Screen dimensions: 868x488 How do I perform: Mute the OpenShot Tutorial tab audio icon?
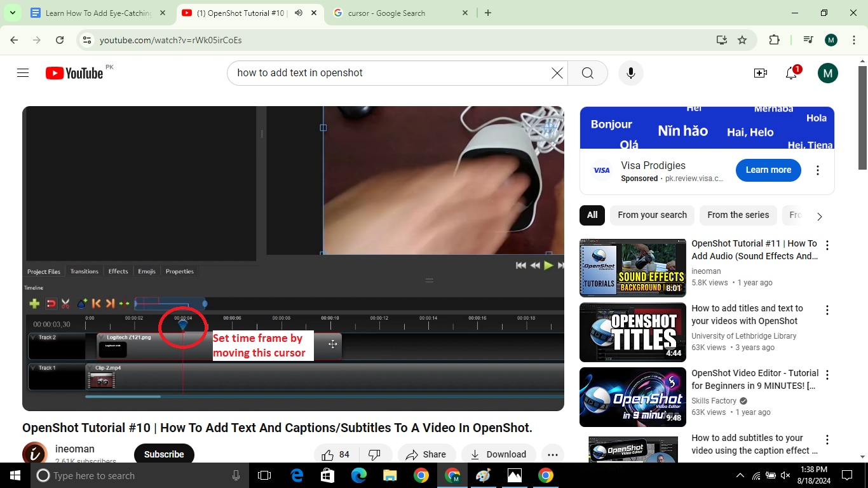coord(299,13)
